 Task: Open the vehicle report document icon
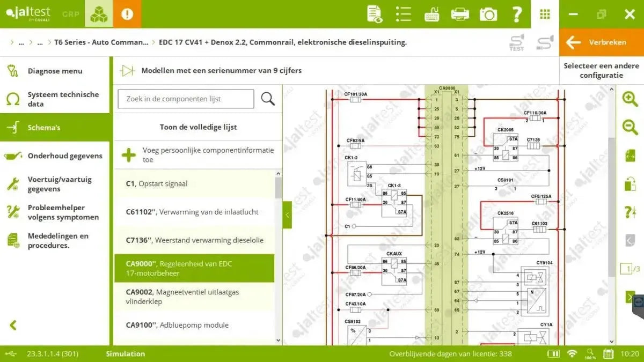click(x=374, y=14)
